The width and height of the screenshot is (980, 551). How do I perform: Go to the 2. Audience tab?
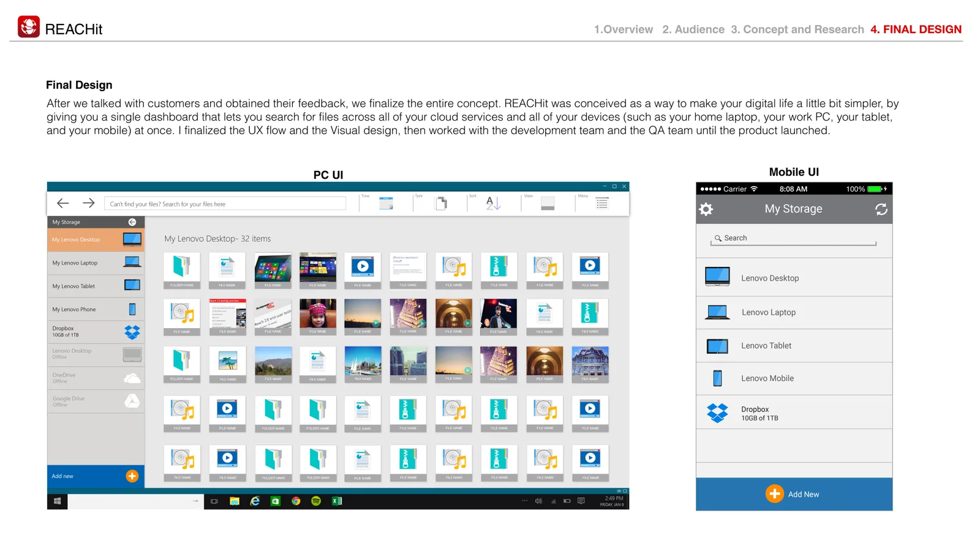click(x=693, y=29)
